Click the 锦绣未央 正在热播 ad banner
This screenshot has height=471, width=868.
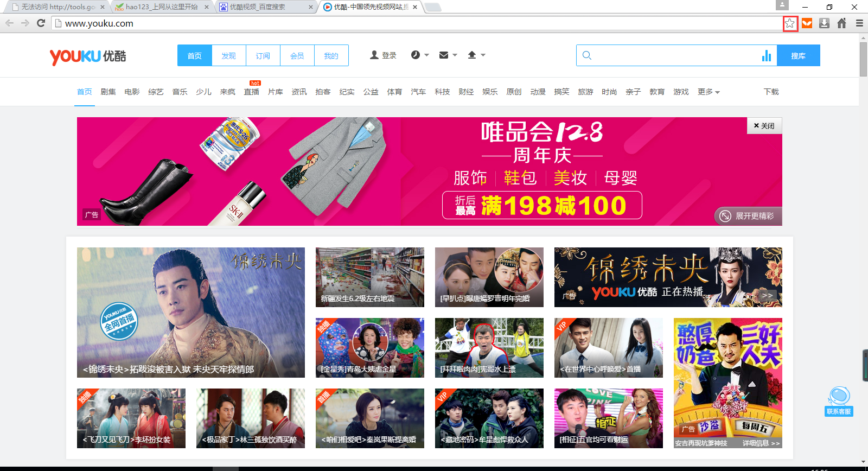click(x=668, y=277)
